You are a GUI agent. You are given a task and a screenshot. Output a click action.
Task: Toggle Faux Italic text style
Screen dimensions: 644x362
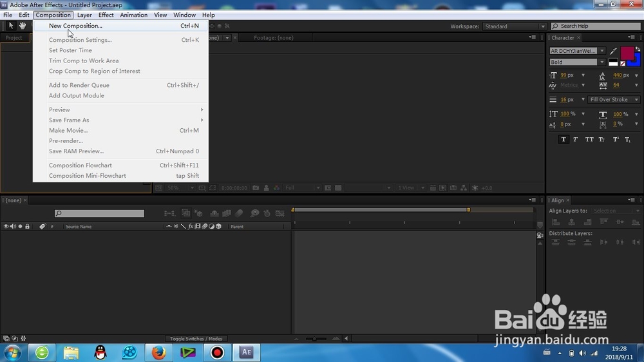click(x=575, y=139)
